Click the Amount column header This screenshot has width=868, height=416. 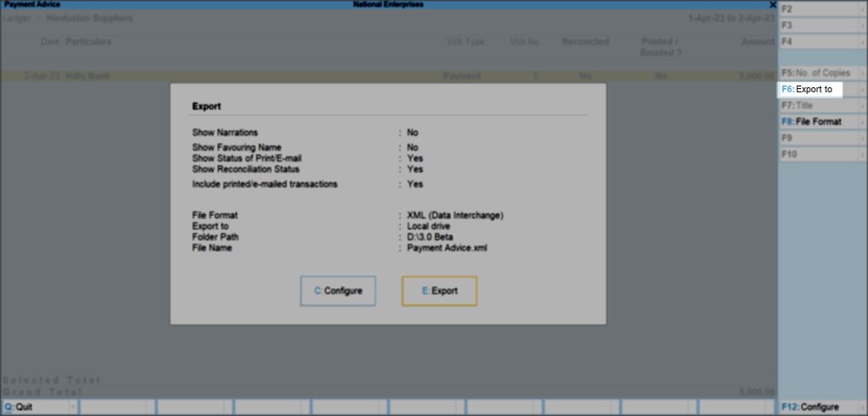click(758, 42)
